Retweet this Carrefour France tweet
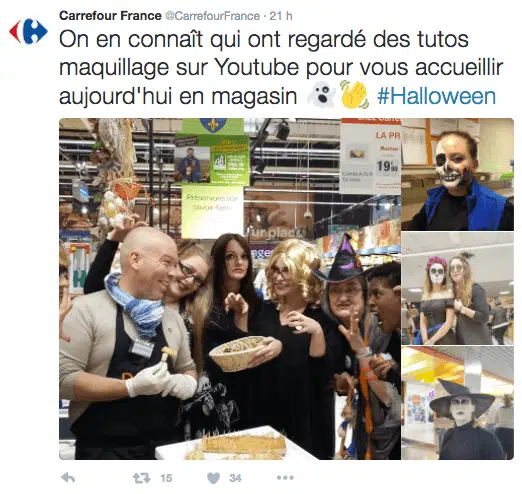Screen dimensions: 522x494 142,478
